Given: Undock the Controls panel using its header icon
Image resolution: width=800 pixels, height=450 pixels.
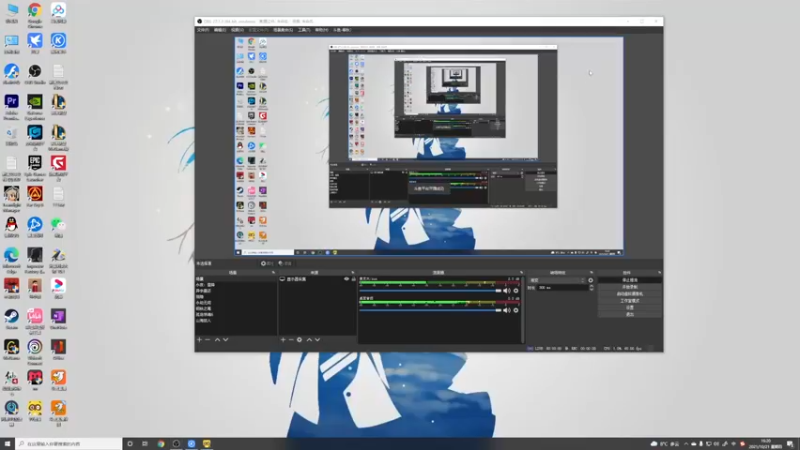Looking at the screenshot, I should 659,272.
